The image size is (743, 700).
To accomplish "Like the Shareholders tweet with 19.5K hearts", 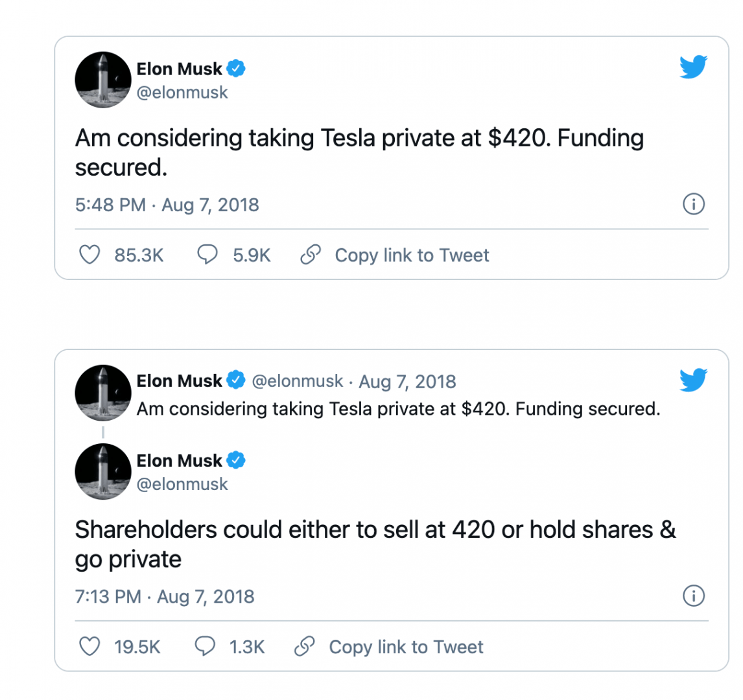I will [x=89, y=646].
